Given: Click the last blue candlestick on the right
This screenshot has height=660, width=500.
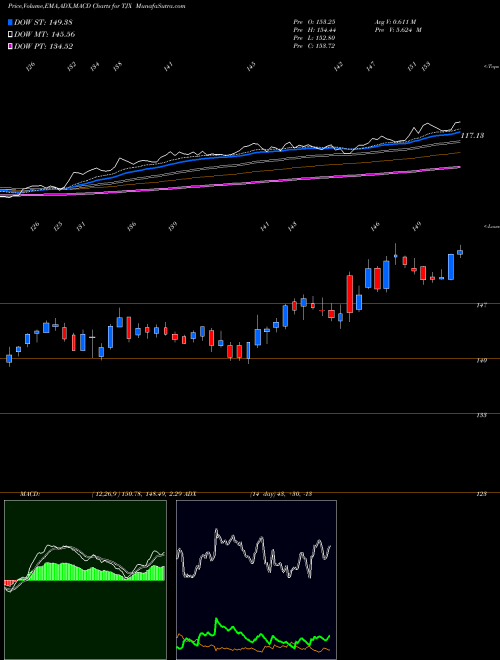Looking at the screenshot, I should tap(460, 252).
